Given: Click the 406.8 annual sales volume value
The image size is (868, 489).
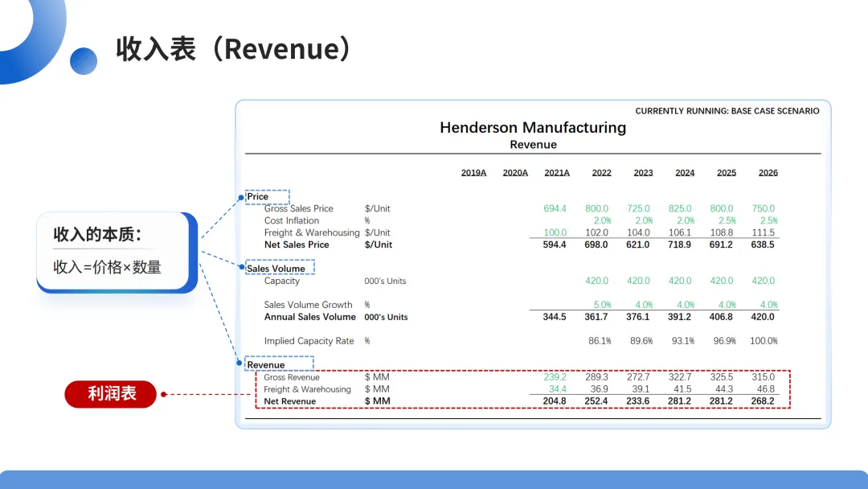Looking at the screenshot, I should 721,318.
